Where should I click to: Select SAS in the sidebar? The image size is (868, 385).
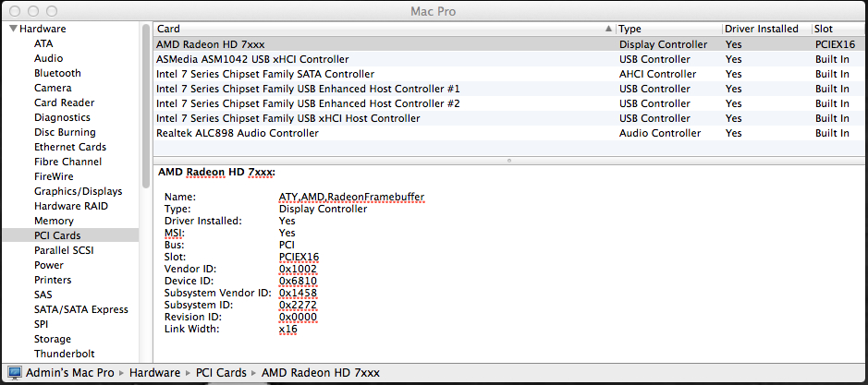point(43,295)
